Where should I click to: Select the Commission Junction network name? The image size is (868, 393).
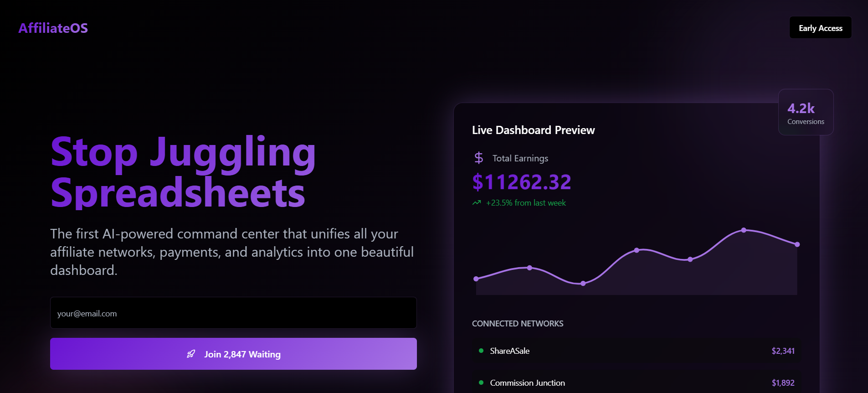527,383
